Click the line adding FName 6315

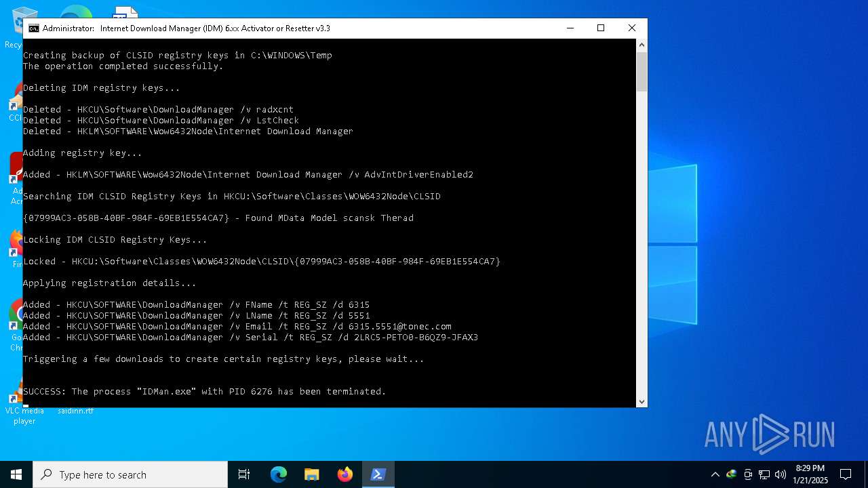197,305
